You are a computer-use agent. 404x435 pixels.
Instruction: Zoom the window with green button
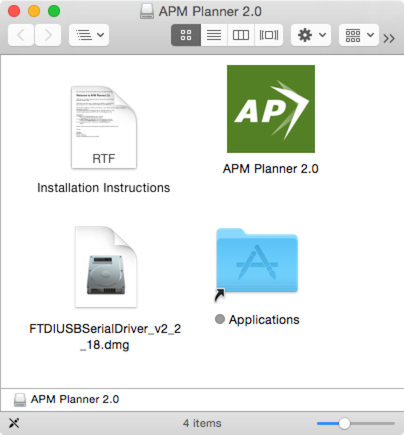[54, 11]
